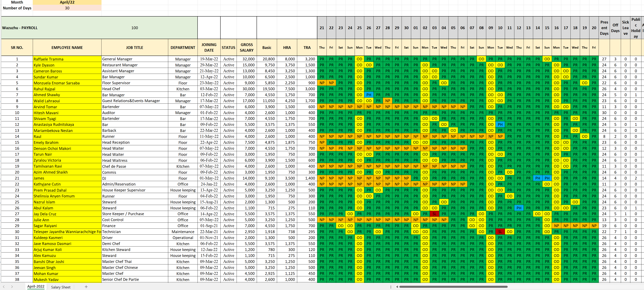Click the Number of Days value 30
644x290 pixels.
tap(67, 8)
